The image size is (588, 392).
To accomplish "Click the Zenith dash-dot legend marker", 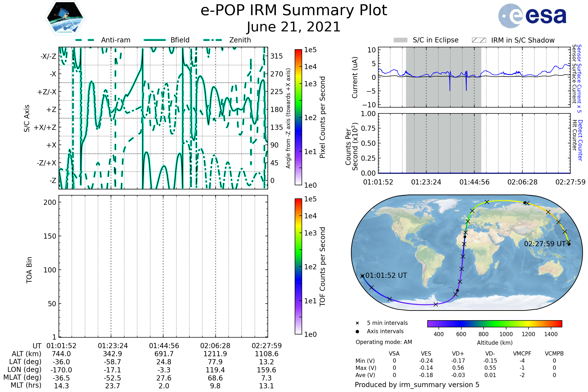I will pos(213,40).
